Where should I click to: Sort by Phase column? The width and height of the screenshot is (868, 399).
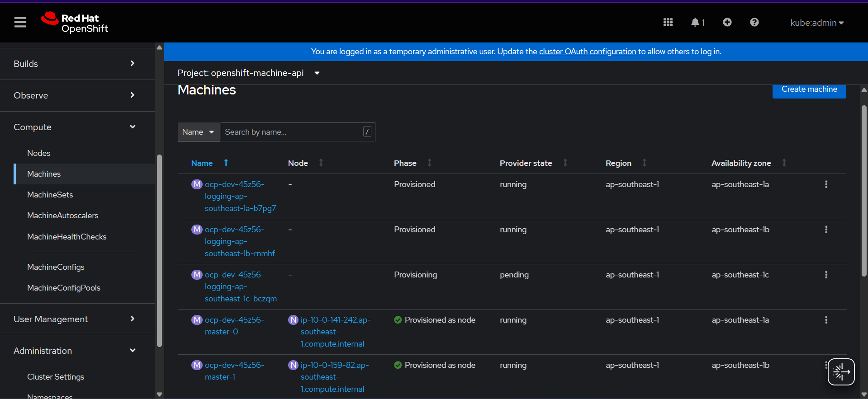(x=430, y=163)
